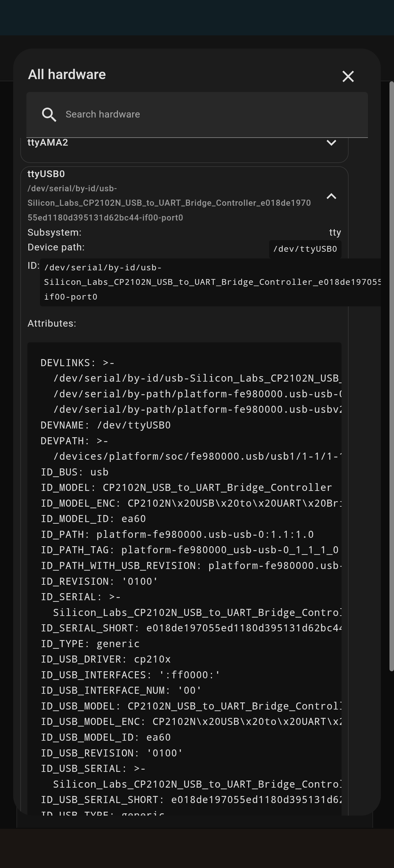The height and width of the screenshot is (868, 394).
Task: Click the /dev/ttyUSB0 device path value
Action: pyautogui.click(x=305, y=249)
